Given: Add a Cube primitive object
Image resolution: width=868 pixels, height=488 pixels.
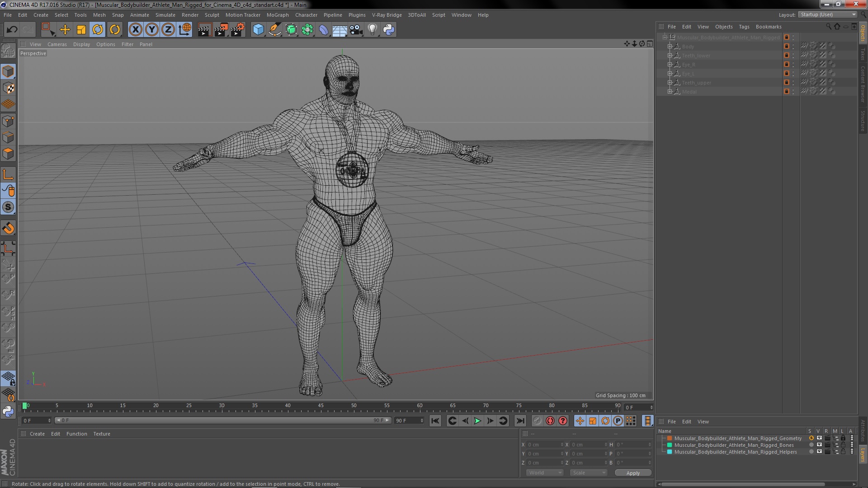Looking at the screenshot, I should click(x=258, y=30).
